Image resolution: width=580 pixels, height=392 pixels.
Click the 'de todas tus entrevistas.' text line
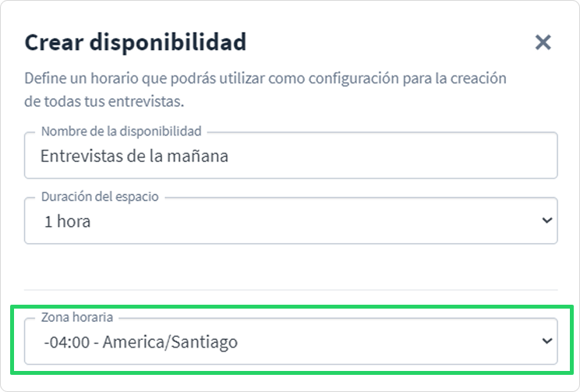point(104,101)
